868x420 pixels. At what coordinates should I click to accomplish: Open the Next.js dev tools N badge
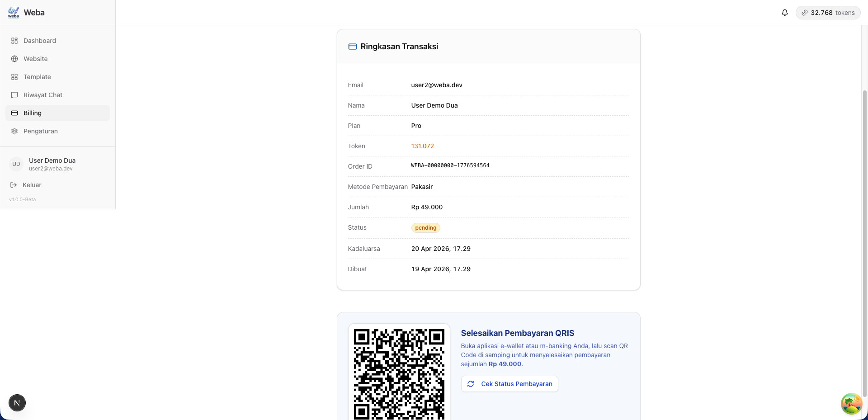pyautogui.click(x=17, y=403)
